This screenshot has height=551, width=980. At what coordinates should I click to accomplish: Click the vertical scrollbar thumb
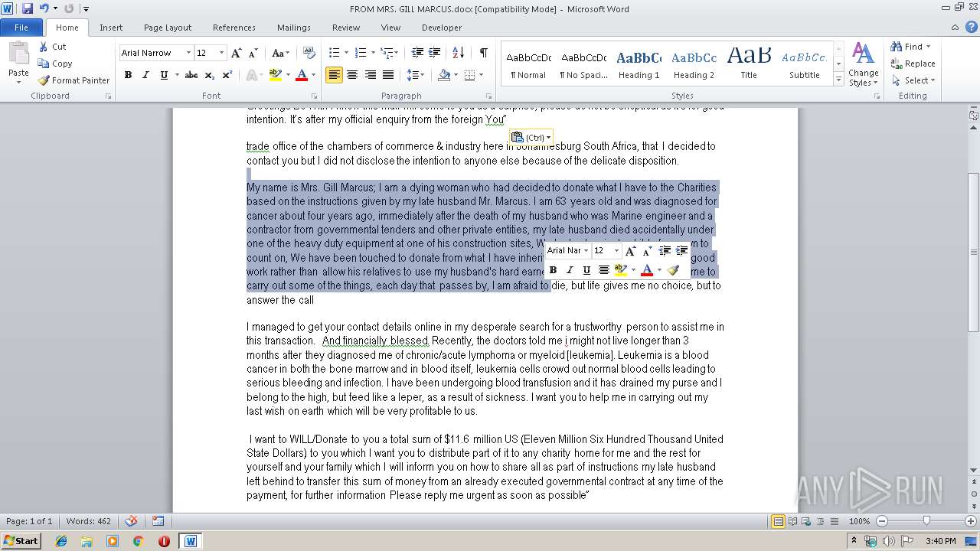tap(974, 253)
